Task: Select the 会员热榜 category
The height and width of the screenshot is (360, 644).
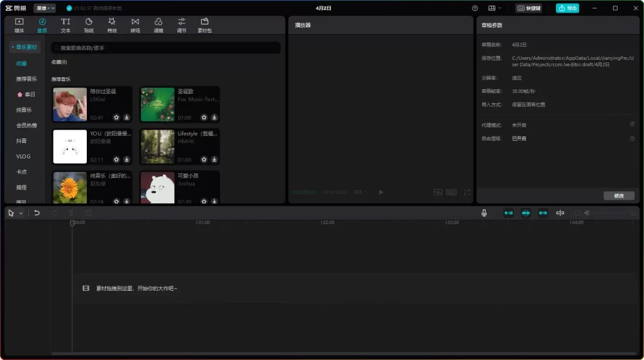Action: [26, 125]
